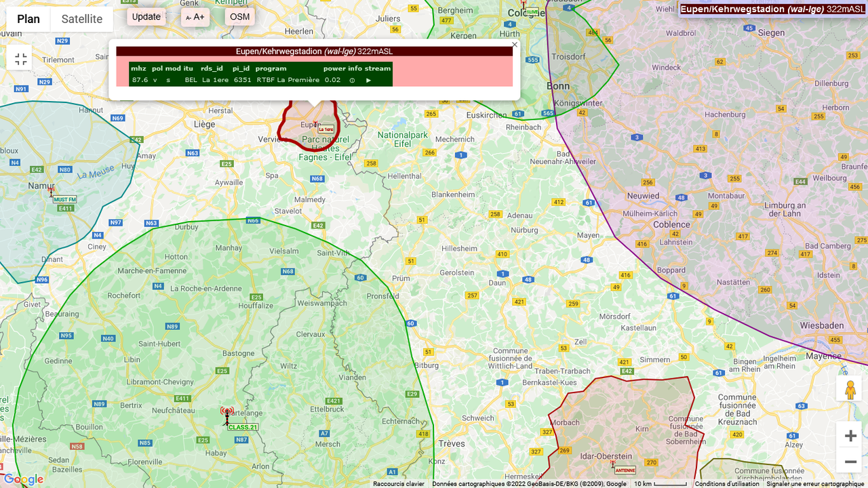This screenshot has width=868, height=488.
Task: Select the Plan map tab
Action: [28, 19]
